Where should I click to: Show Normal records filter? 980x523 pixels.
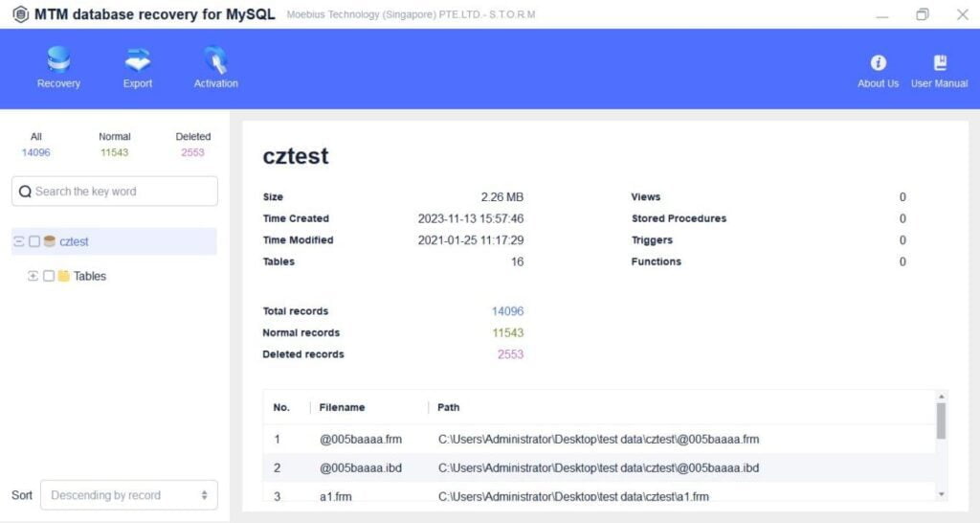[115, 145]
